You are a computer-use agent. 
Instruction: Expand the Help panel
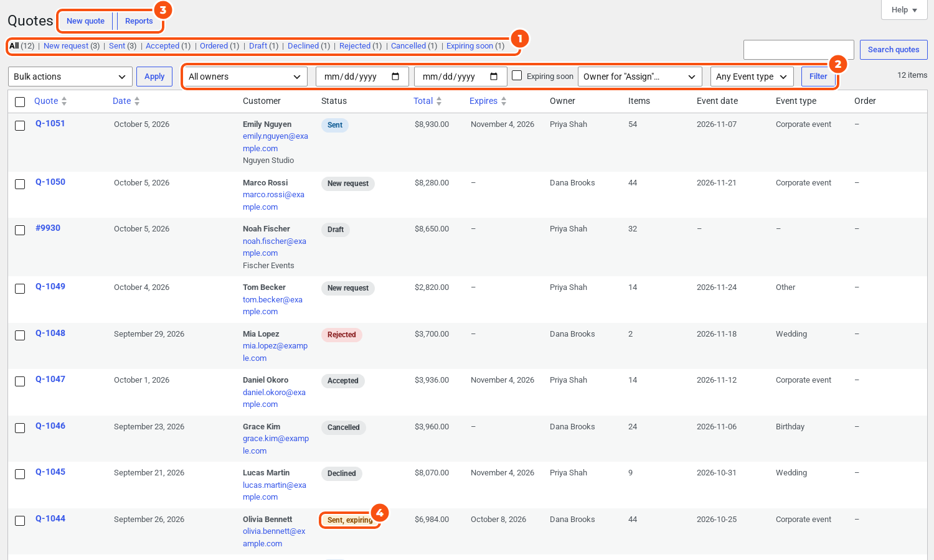(904, 10)
